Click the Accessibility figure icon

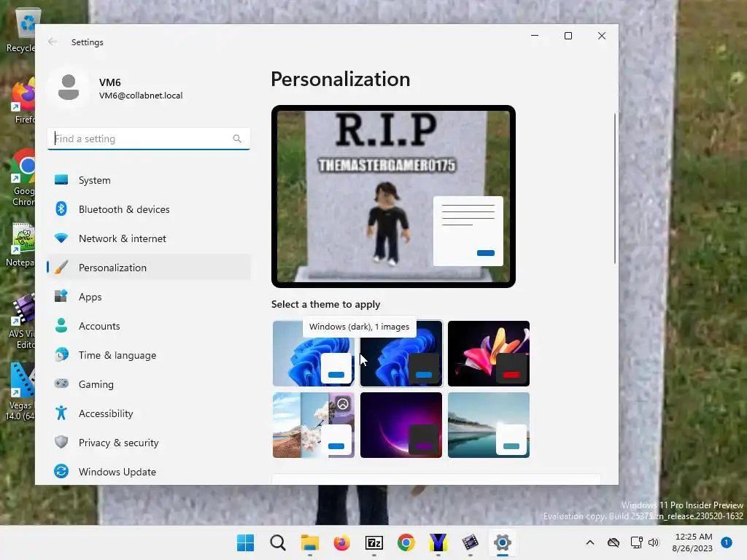pos(61,413)
